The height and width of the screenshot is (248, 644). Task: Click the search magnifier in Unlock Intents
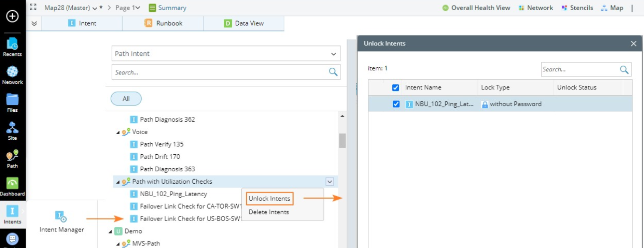pos(624,69)
